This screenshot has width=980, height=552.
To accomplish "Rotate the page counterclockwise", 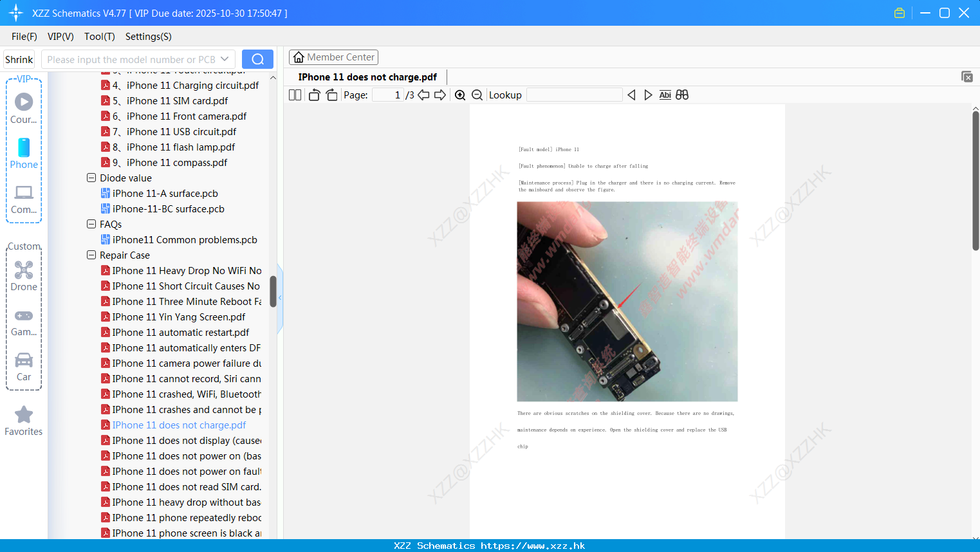I will tap(314, 95).
